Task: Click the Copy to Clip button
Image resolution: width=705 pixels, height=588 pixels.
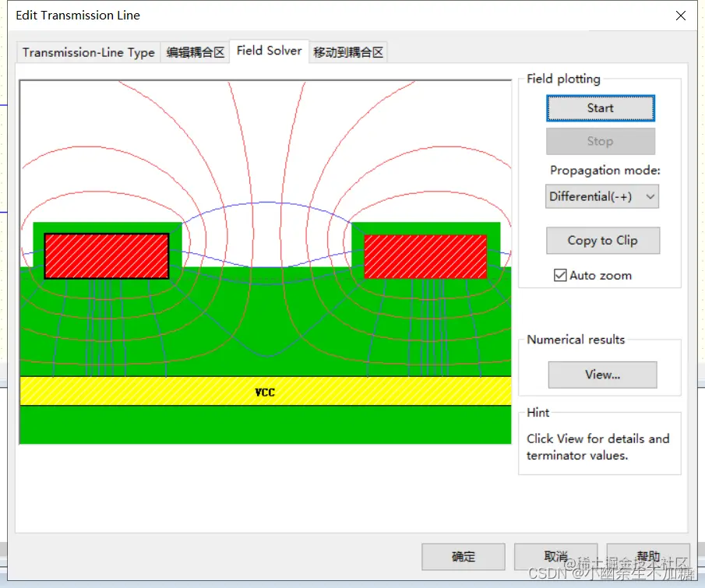Action: pos(602,241)
